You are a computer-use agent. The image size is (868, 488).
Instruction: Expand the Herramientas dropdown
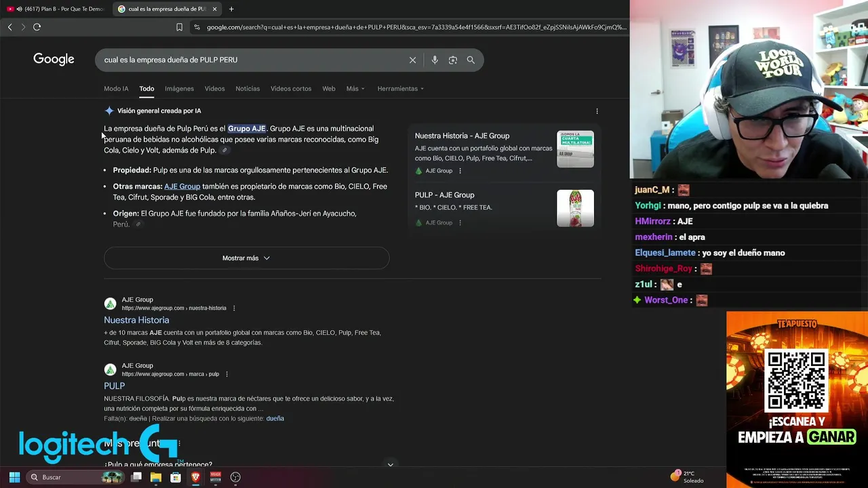[x=400, y=89]
